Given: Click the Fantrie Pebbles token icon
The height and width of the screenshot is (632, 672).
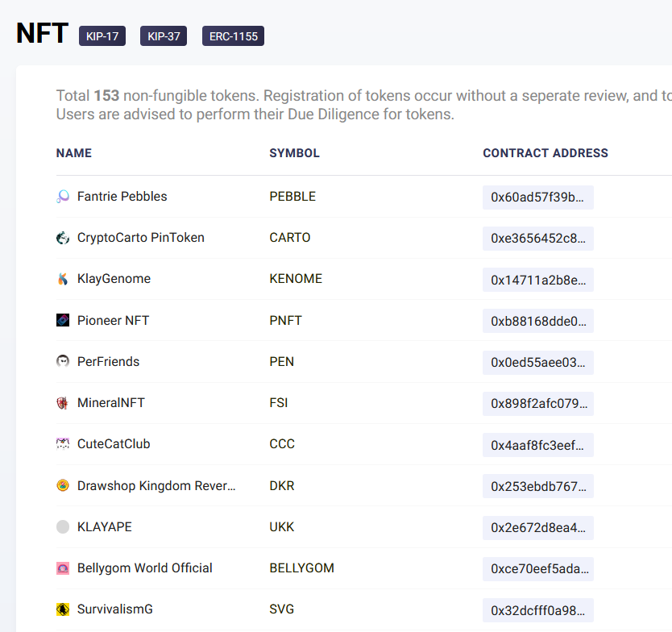Looking at the screenshot, I should click(63, 197).
